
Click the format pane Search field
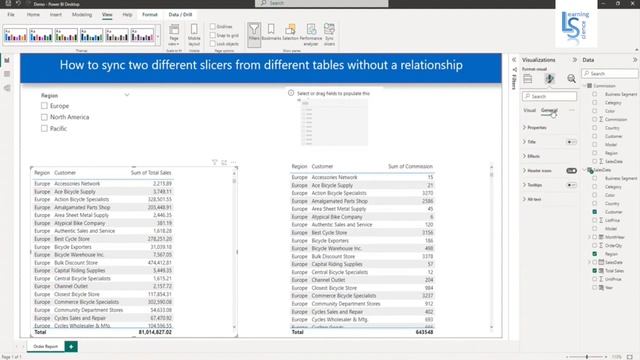(549, 96)
